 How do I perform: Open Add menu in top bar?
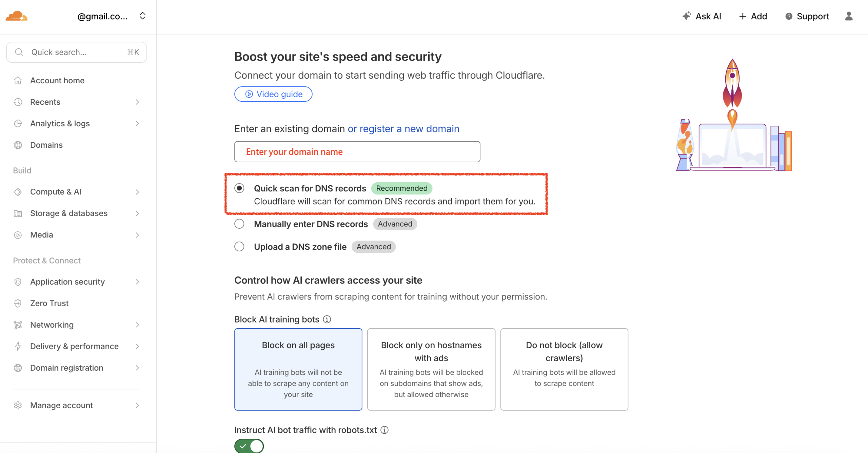click(x=753, y=16)
